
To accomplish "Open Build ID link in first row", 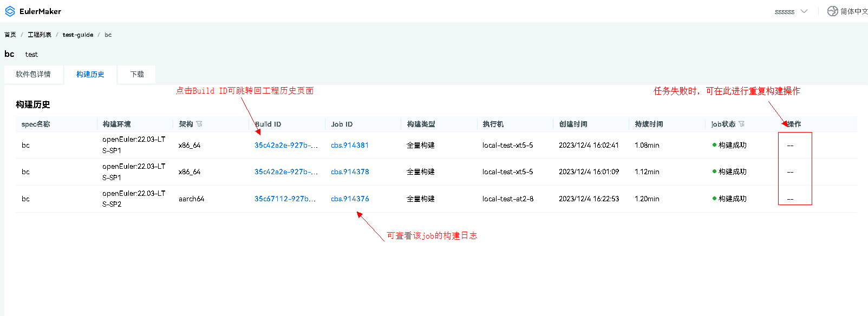I will click(x=286, y=145).
